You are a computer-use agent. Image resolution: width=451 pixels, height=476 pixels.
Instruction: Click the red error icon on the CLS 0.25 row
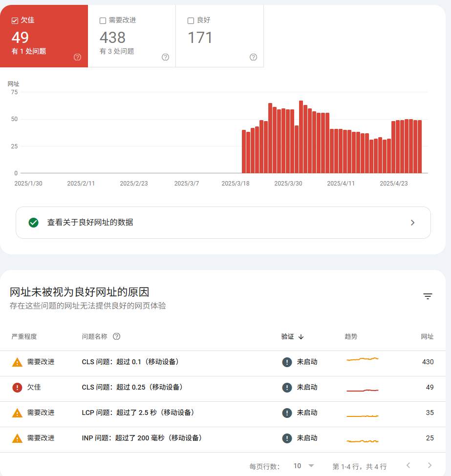click(x=18, y=387)
